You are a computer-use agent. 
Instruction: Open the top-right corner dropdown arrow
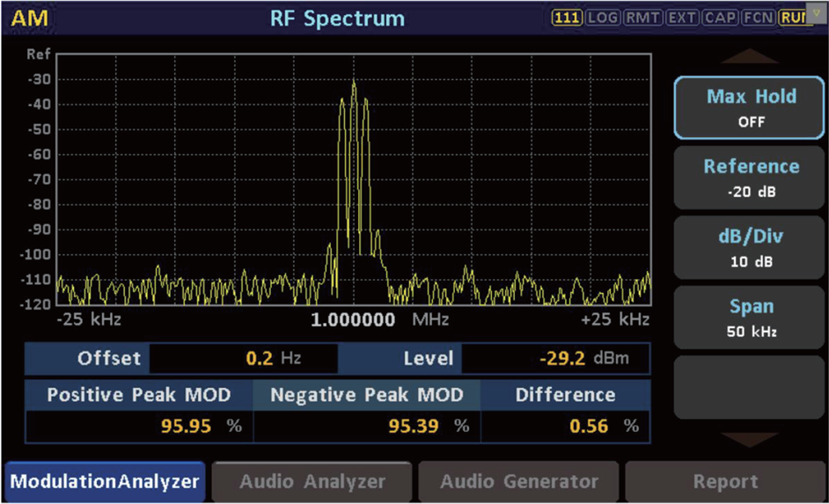click(x=817, y=13)
